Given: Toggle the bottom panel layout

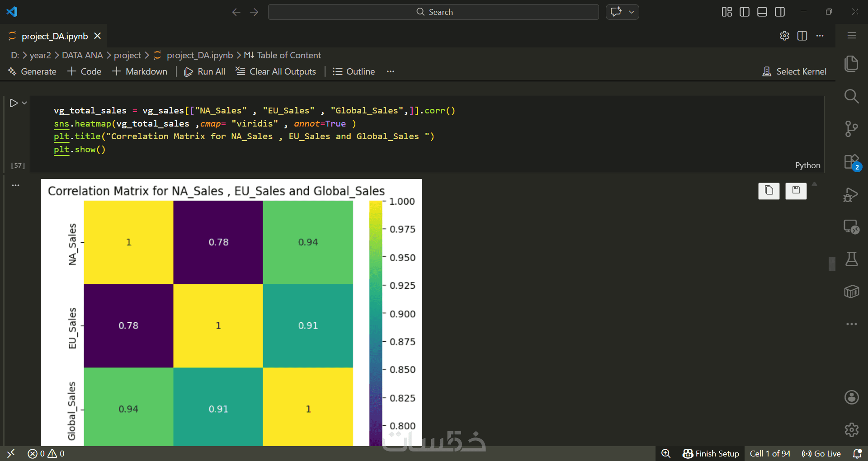Looking at the screenshot, I should (x=762, y=12).
